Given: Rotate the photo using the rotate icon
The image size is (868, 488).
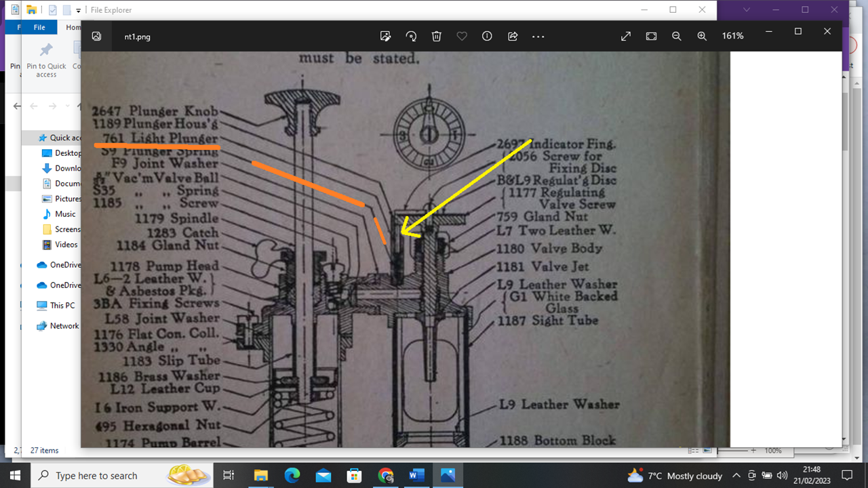Looking at the screenshot, I should click(411, 37).
